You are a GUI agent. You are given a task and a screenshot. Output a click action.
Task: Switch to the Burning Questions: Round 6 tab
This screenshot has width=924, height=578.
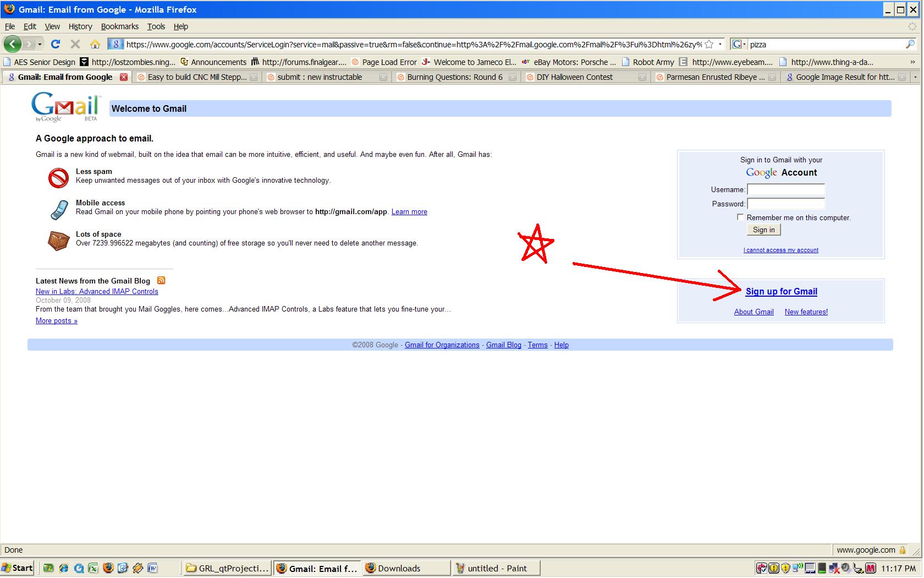457,77
